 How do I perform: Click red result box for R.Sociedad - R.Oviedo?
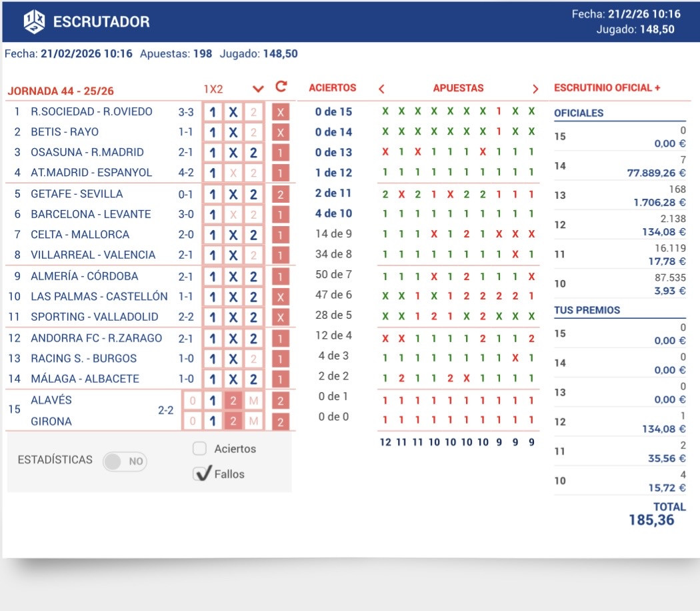281,112
